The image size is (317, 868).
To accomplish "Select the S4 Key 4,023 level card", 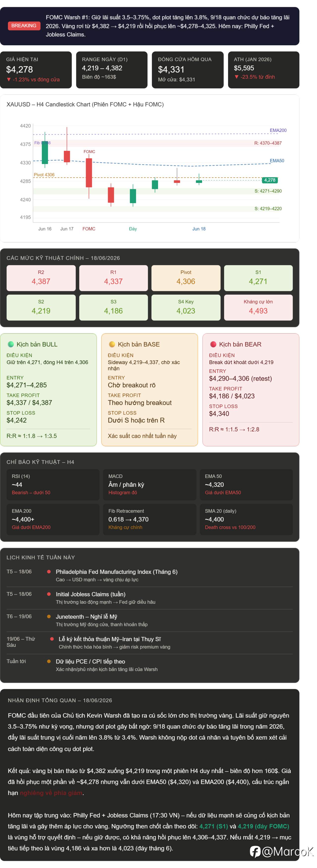I will (x=186, y=307).
